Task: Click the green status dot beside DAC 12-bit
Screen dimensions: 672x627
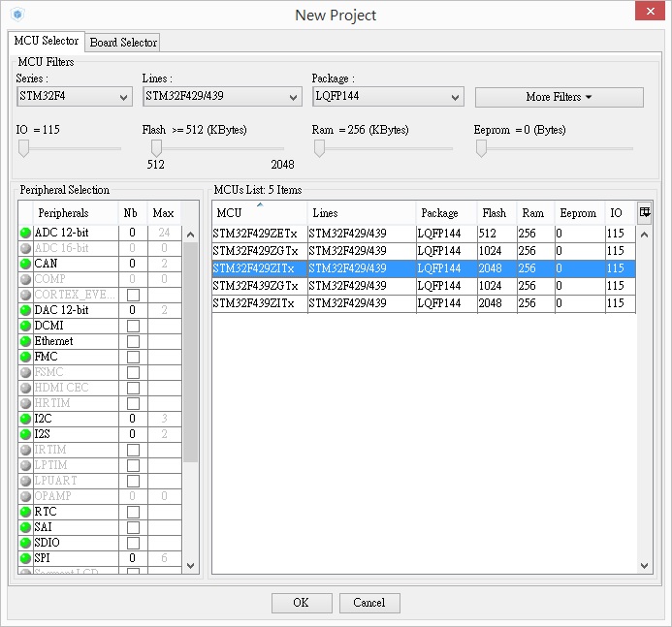Action: [x=25, y=310]
